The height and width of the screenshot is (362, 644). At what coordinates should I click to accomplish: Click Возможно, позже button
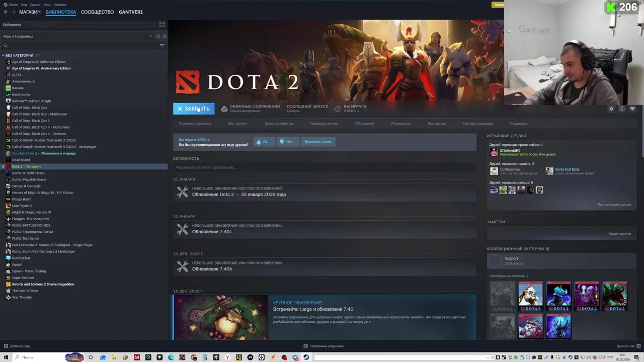tap(318, 142)
